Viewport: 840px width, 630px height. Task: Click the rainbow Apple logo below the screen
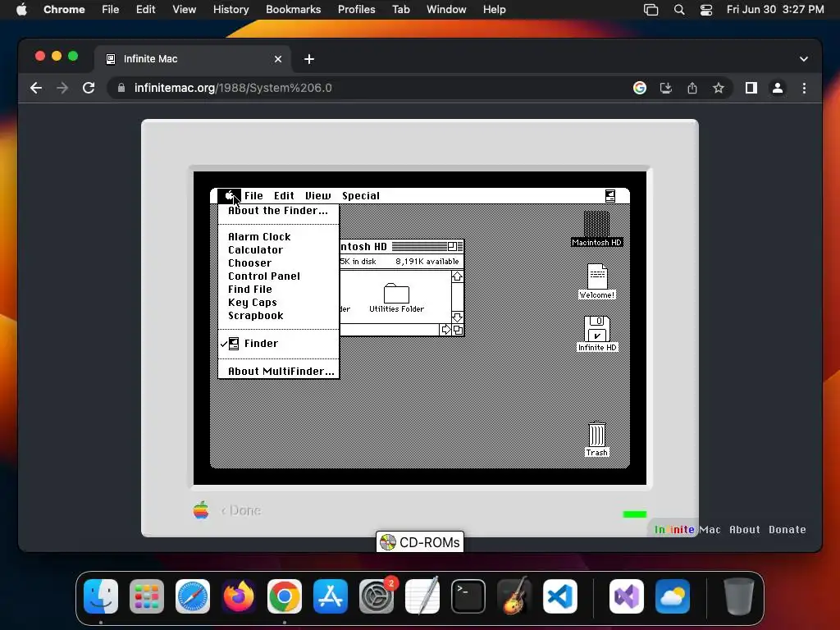201,510
